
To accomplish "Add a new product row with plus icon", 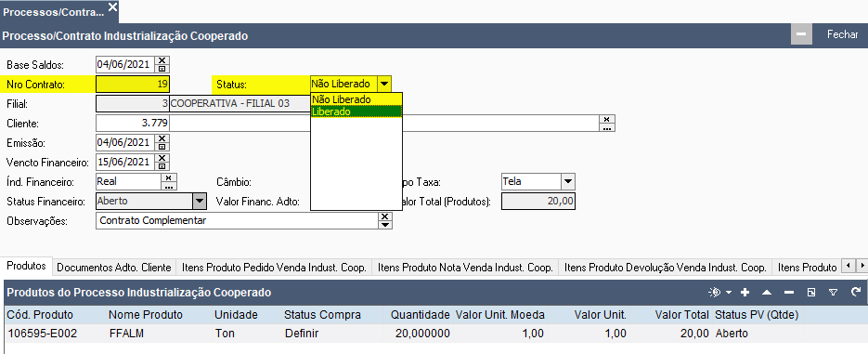I will click(745, 292).
